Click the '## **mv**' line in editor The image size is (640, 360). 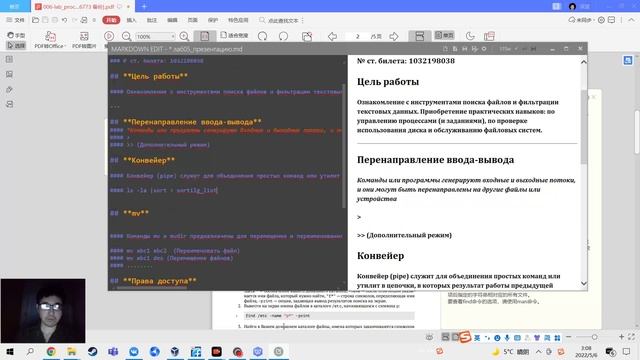click(129, 213)
